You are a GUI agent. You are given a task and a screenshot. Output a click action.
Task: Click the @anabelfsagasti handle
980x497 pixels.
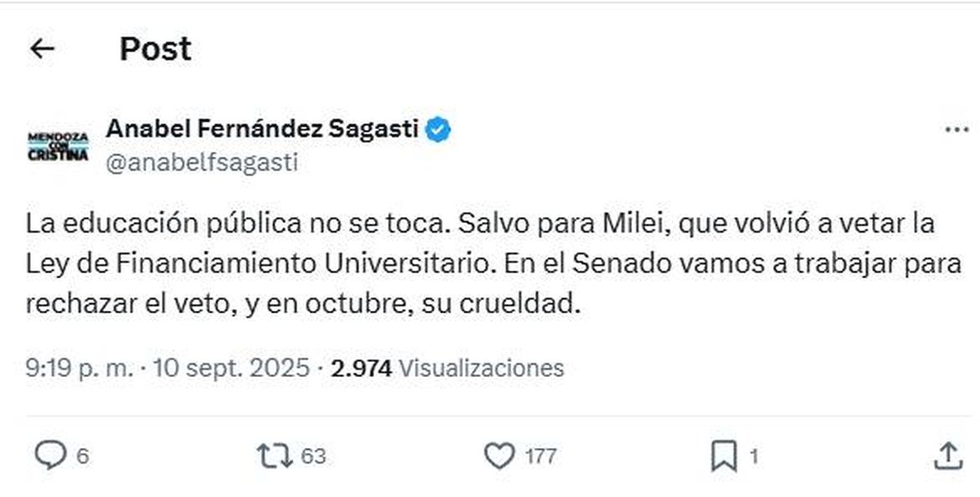tap(202, 163)
